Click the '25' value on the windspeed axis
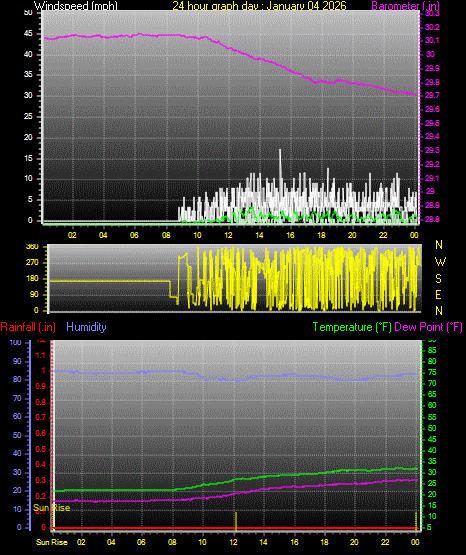 (x=28, y=116)
